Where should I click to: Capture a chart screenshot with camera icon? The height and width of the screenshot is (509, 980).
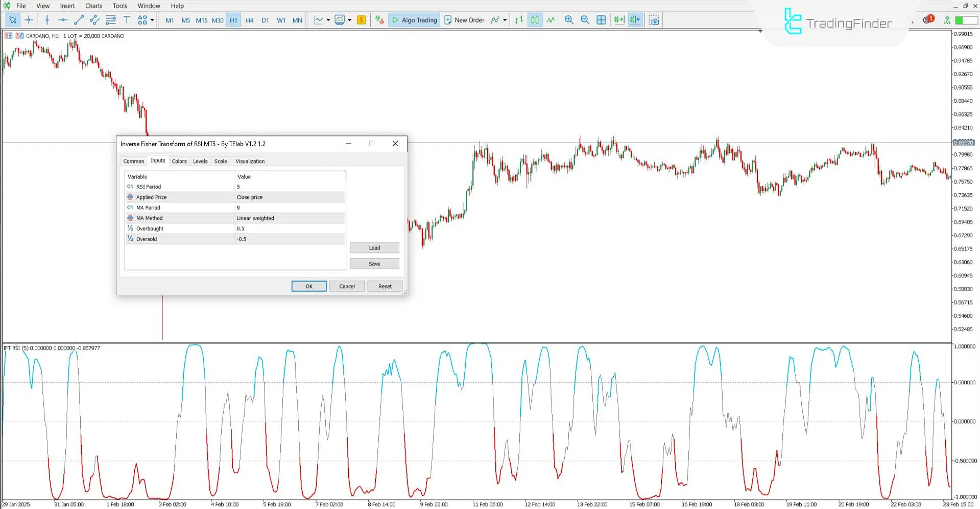coord(654,20)
